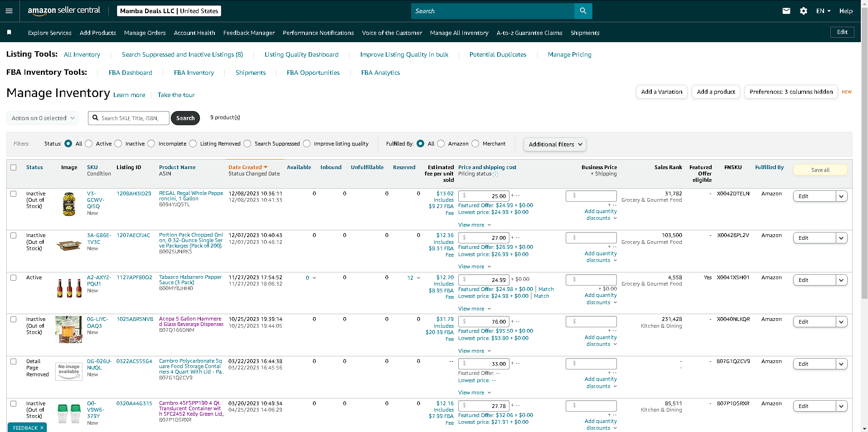868x432 pixels.
Task: Click the top Search input field
Action: (x=493, y=11)
